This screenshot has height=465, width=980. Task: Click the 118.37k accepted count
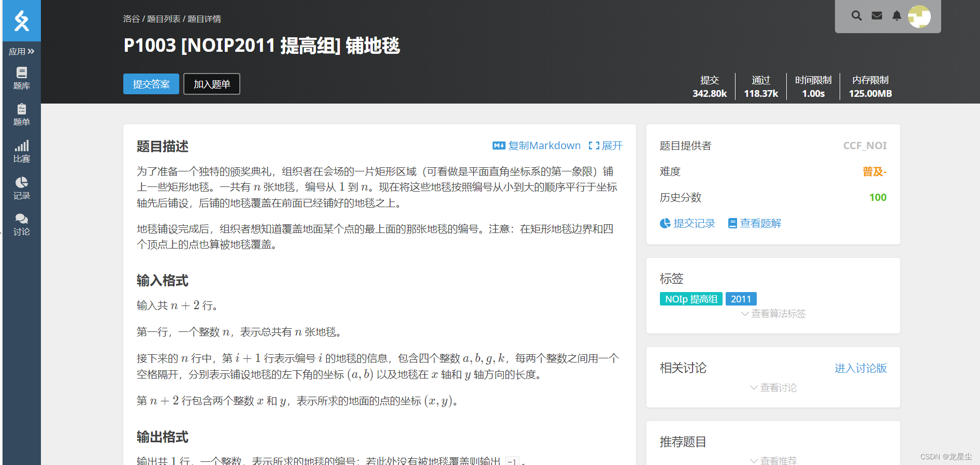(761, 94)
